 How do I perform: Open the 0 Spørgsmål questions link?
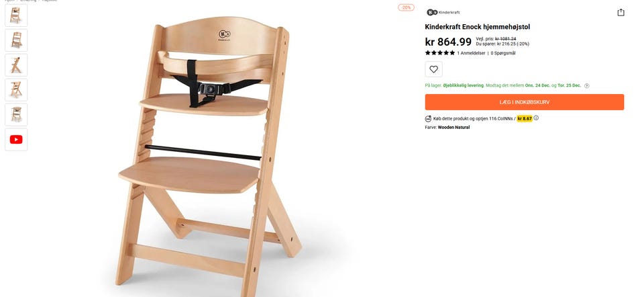pyautogui.click(x=502, y=53)
